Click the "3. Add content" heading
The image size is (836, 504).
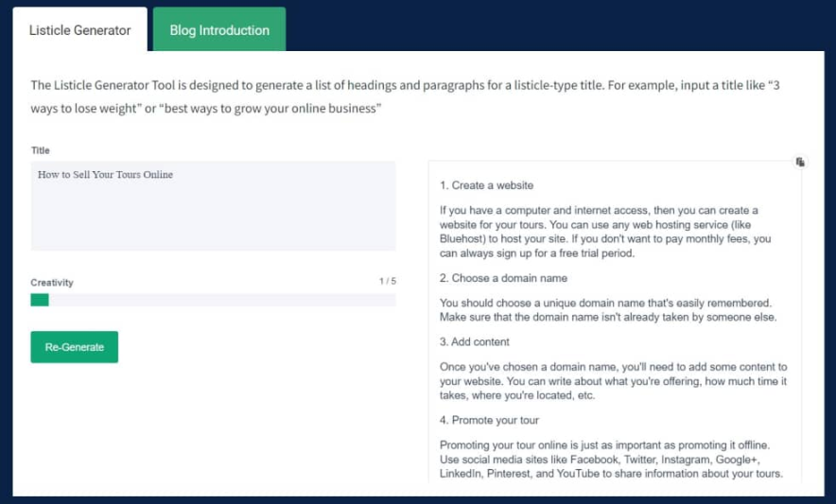[x=475, y=341]
